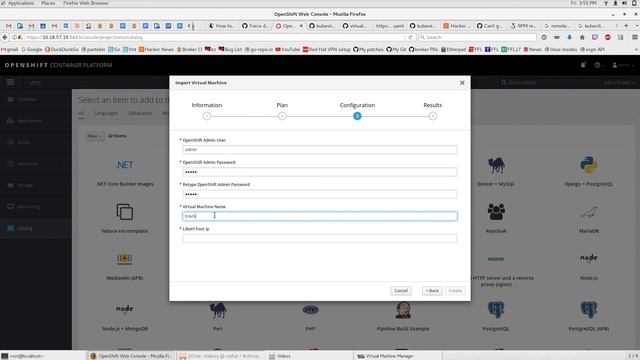Open Resources in the sidebar
Screen dimensions: 640x360
pyautogui.click(x=36, y=164)
